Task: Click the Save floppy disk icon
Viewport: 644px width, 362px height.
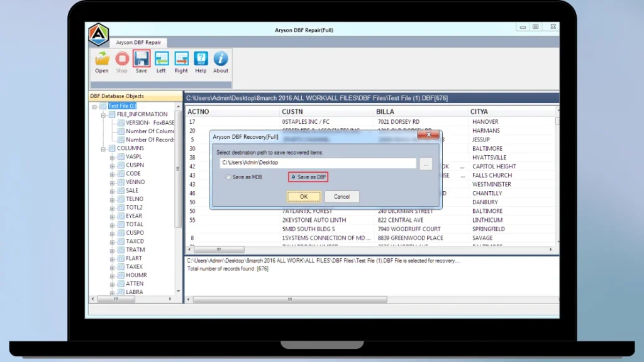Action: [142, 59]
